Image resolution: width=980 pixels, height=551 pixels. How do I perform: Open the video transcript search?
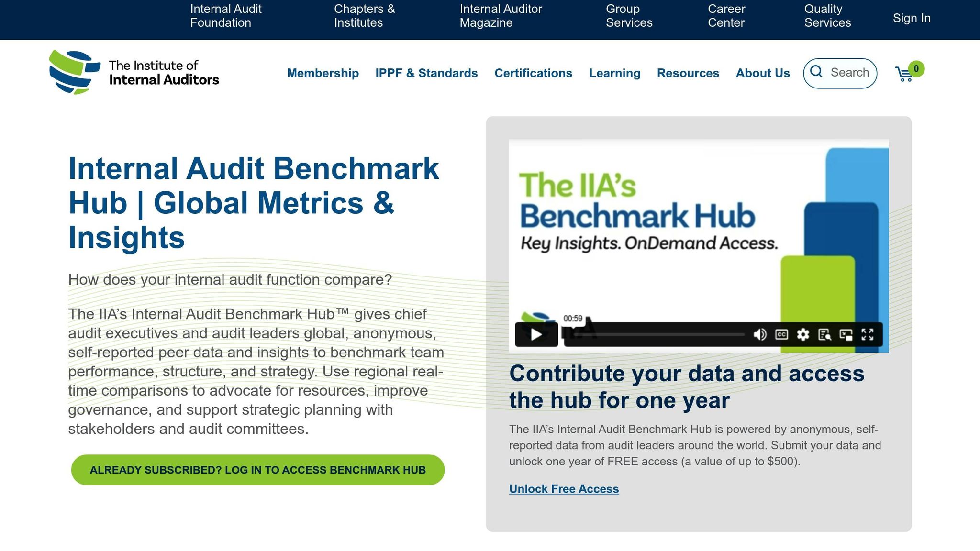click(825, 335)
